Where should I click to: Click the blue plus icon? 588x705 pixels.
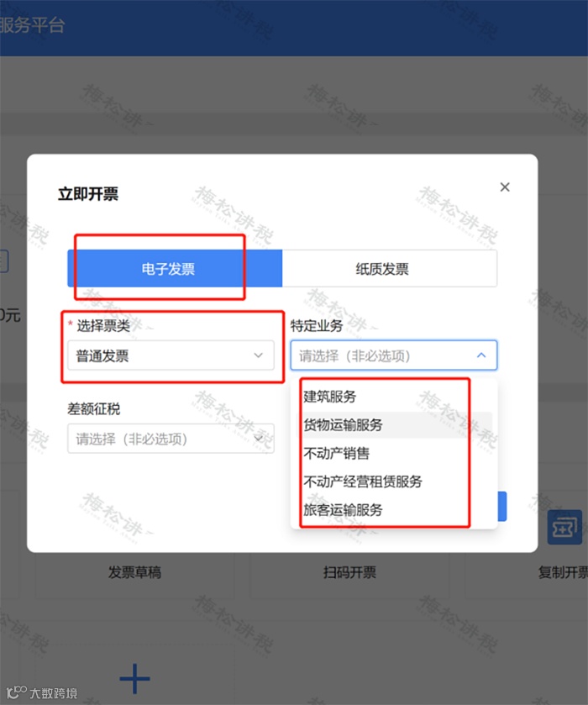click(x=134, y=678)
